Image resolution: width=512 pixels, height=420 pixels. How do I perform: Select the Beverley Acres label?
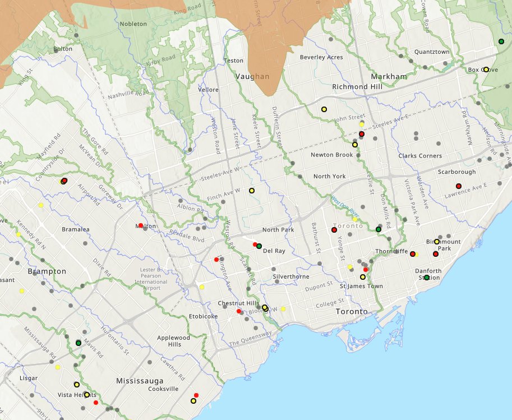click(x=321, y=58)
